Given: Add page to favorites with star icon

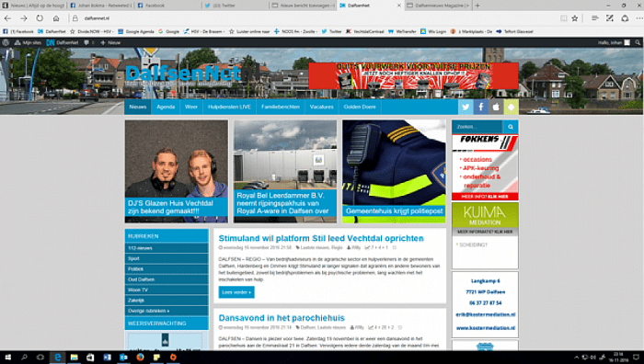Looking at the screenshot, I should point(575,18).
